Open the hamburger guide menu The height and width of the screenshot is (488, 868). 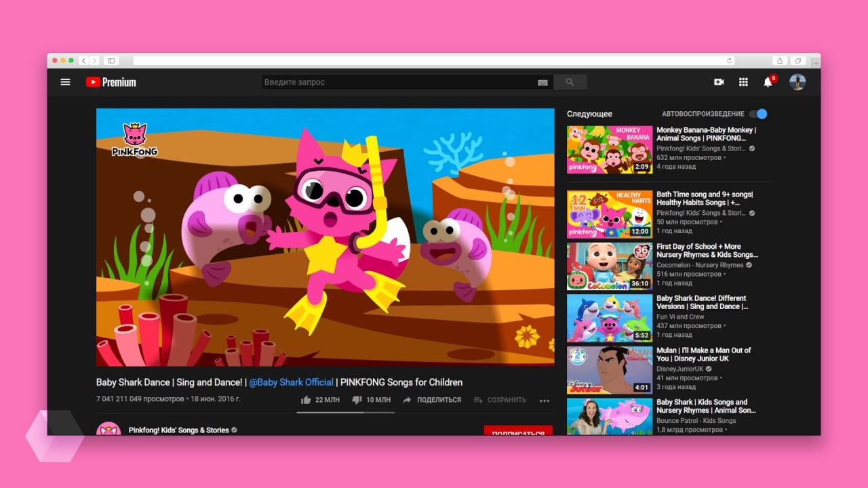click(65, 82)
